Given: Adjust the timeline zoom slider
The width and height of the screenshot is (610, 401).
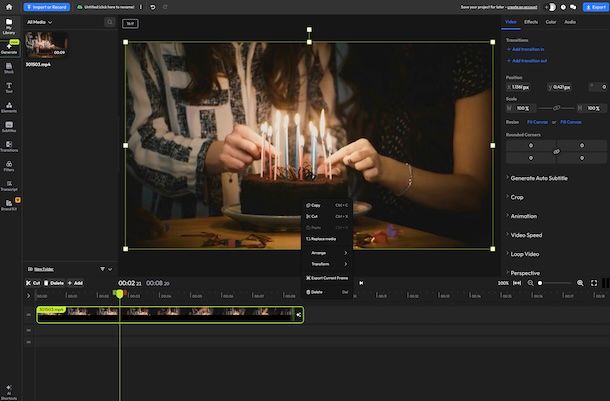Looking at the screenshot, I should (x=541, y=283).
